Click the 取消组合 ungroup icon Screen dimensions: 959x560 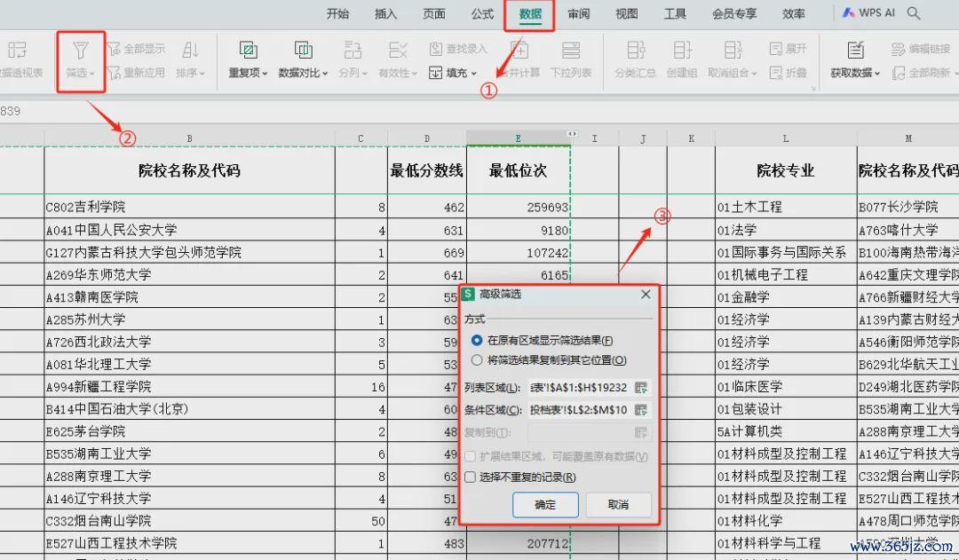[733, 50]
